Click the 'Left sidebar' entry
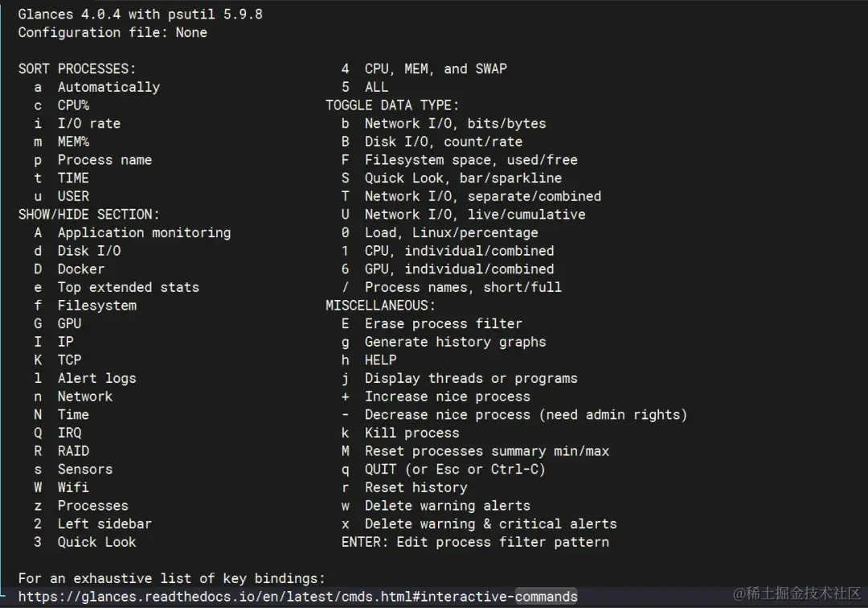Screen dimensions: 868x608 click(x=92, y=524)
